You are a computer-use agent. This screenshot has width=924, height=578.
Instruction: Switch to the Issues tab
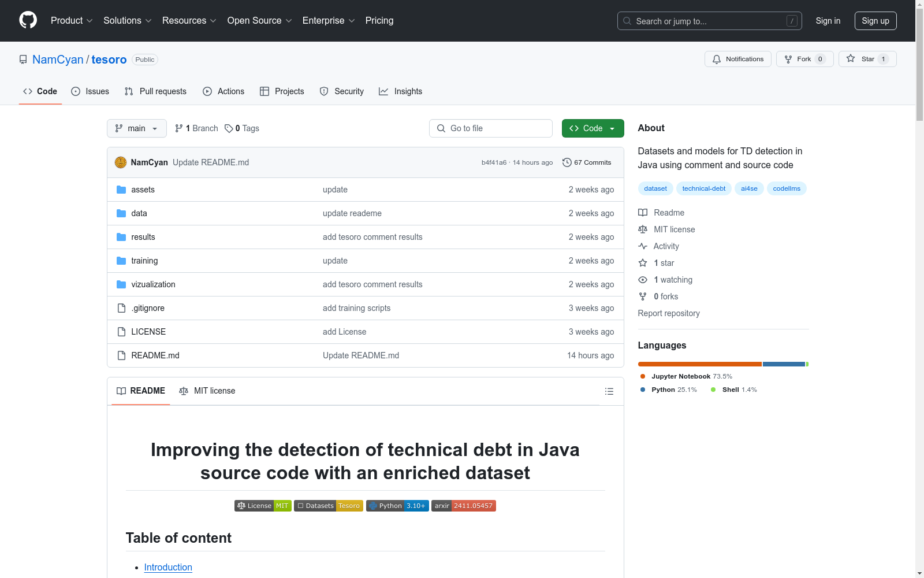(90, 91)
